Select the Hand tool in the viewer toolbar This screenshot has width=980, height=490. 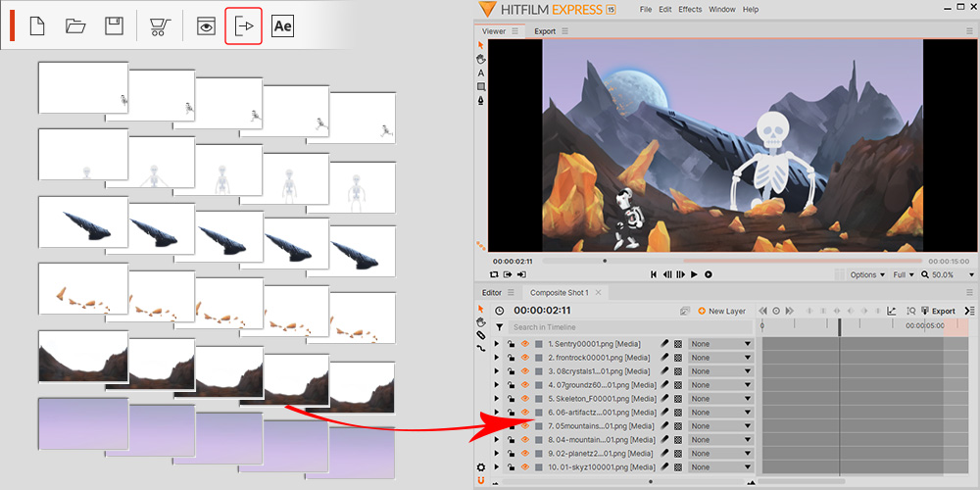(481, 59)
